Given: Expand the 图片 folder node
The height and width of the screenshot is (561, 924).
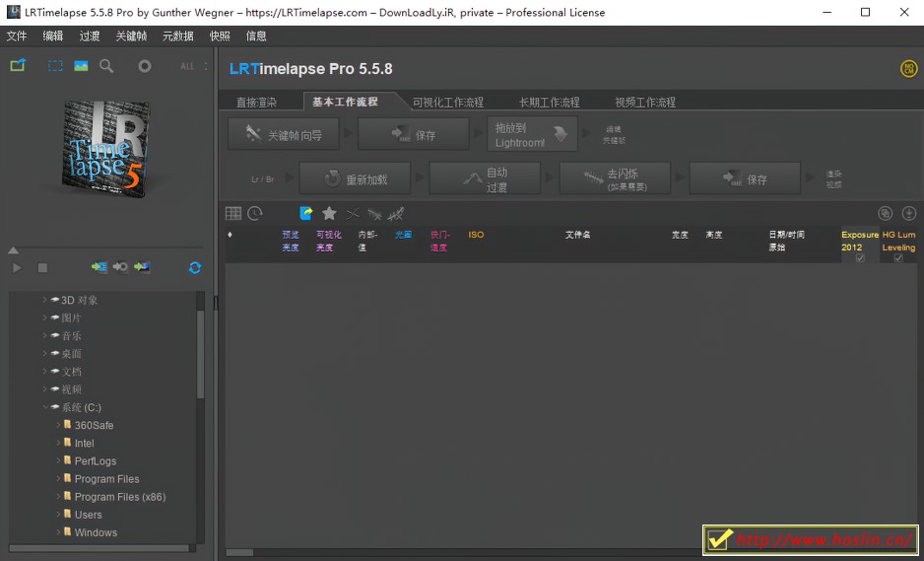Looking at the screenshot, I should click(x=44, y=317).
